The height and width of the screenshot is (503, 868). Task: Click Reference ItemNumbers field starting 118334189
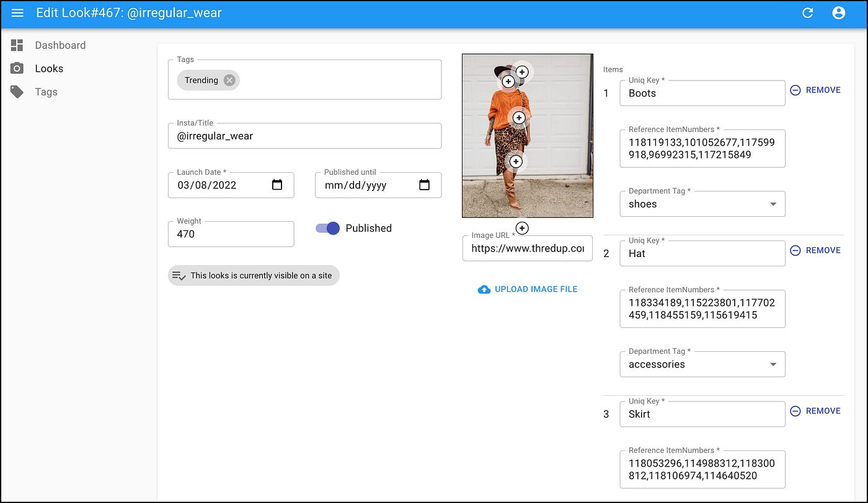(x=702, y=308)
